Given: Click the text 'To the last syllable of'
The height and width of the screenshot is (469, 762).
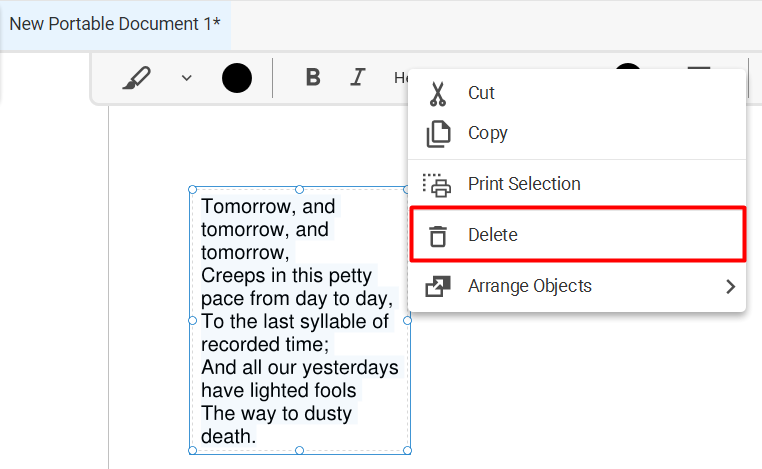Looking at the screenshot, I should pyautogui.click(x=295, y=322).
